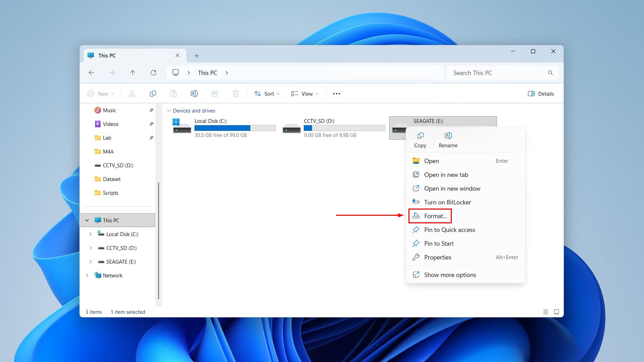
Task: Expand the Network tree node
Action: point(87,275)
